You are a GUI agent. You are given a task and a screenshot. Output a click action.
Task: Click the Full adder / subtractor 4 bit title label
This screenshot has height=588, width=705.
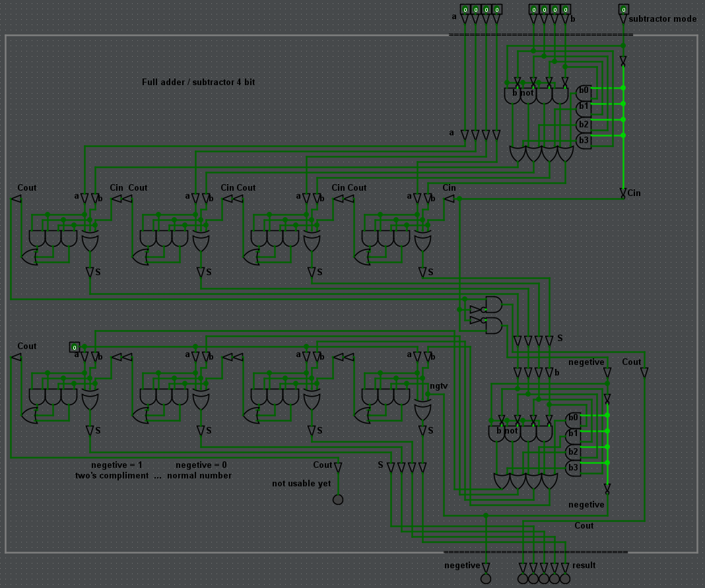pos(198,82)
